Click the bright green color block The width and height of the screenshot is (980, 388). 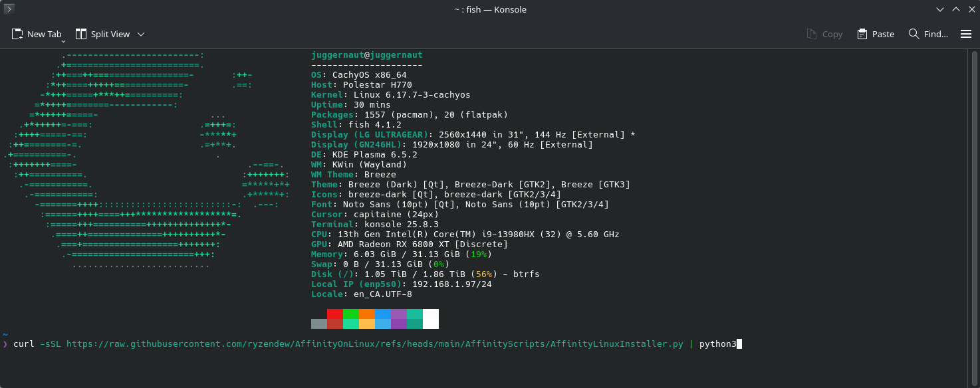(x=351, y=314)
